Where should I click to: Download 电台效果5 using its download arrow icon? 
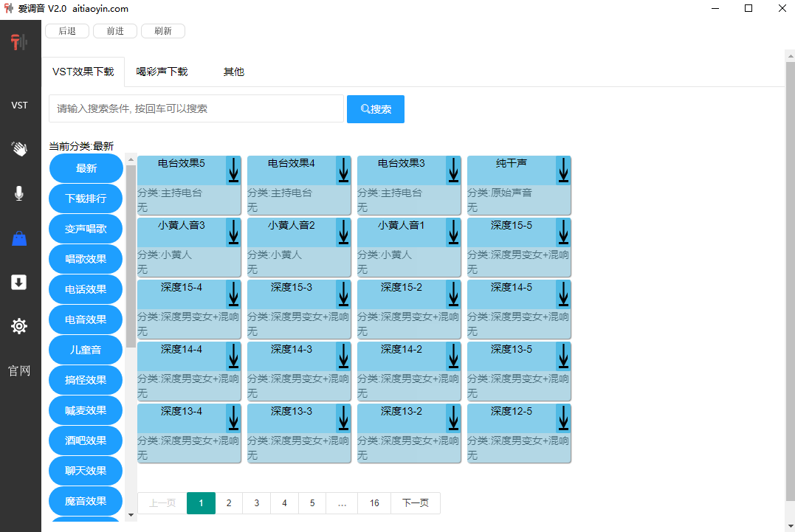[233, 170]
